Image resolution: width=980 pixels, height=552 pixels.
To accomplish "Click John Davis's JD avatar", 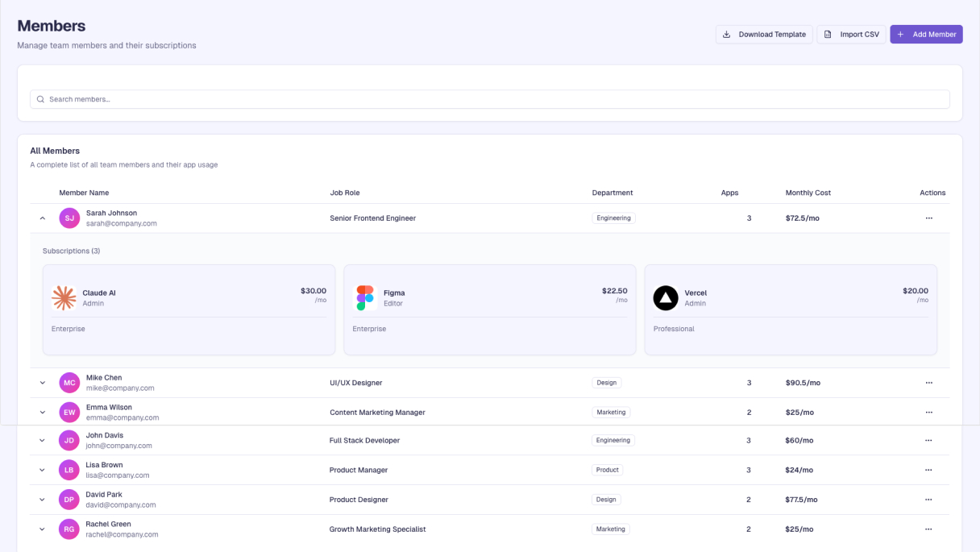I will (69, 441).
